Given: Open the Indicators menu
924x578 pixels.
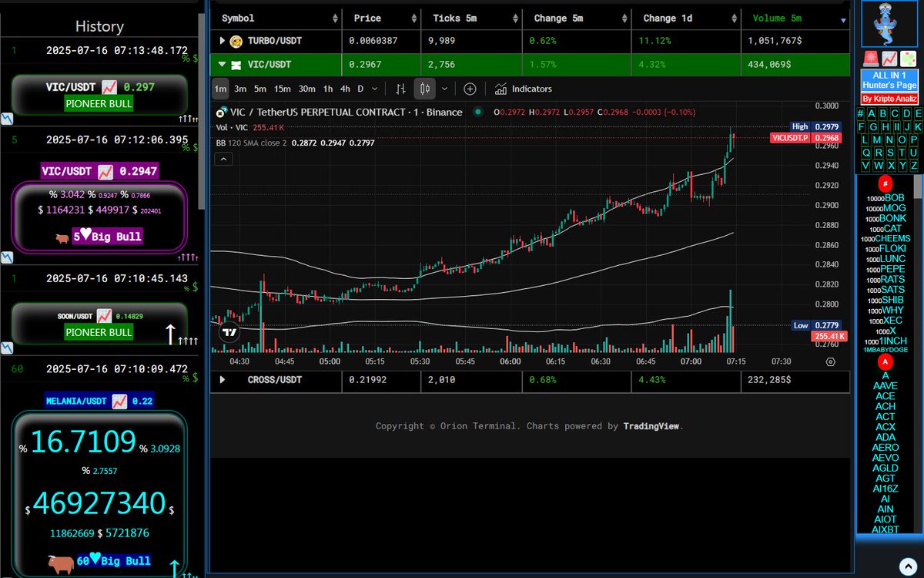Looking at the screenshot, I should point(523,89).
